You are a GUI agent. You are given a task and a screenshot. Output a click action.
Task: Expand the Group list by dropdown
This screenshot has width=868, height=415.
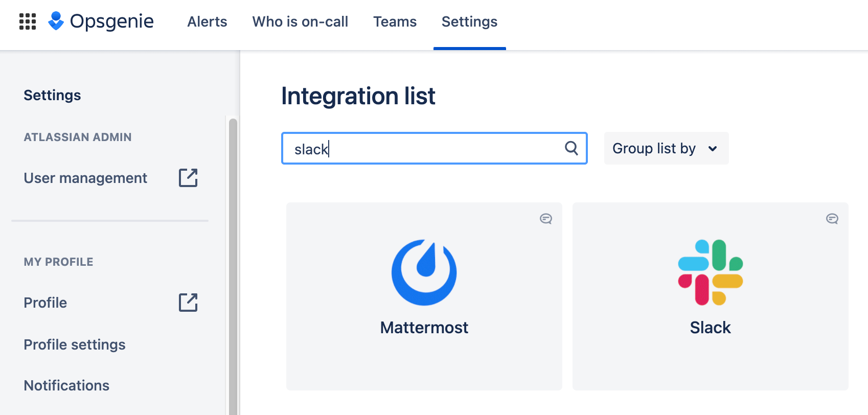pos(666,148)
